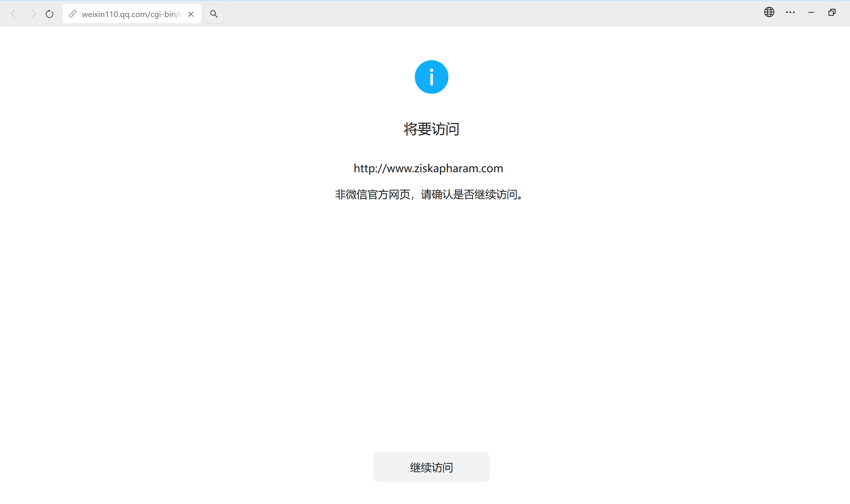Open the three-dot more options menu
850x504 pixels.
[x=790, y=12]
